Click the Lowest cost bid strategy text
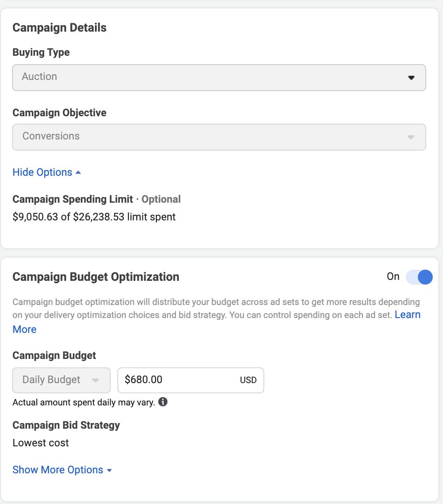The height and width of the screenshot is (504, 443). pyautogui.click(x=40, y=443)
